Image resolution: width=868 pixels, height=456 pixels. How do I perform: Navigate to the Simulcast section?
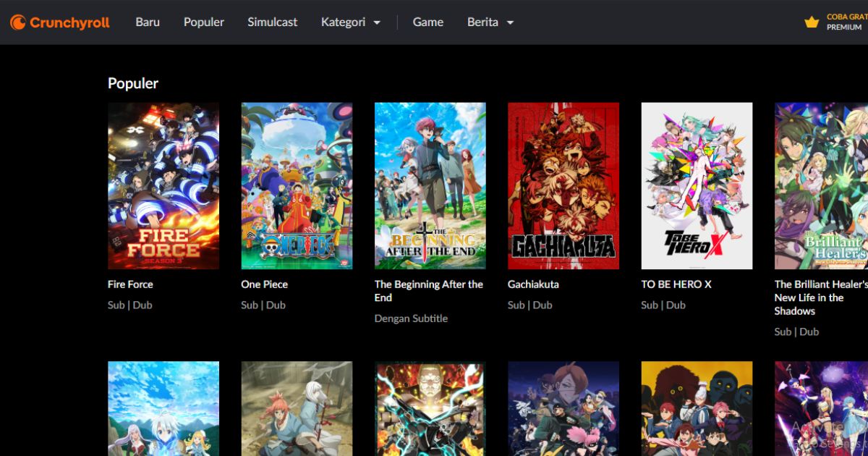(272, 22)
